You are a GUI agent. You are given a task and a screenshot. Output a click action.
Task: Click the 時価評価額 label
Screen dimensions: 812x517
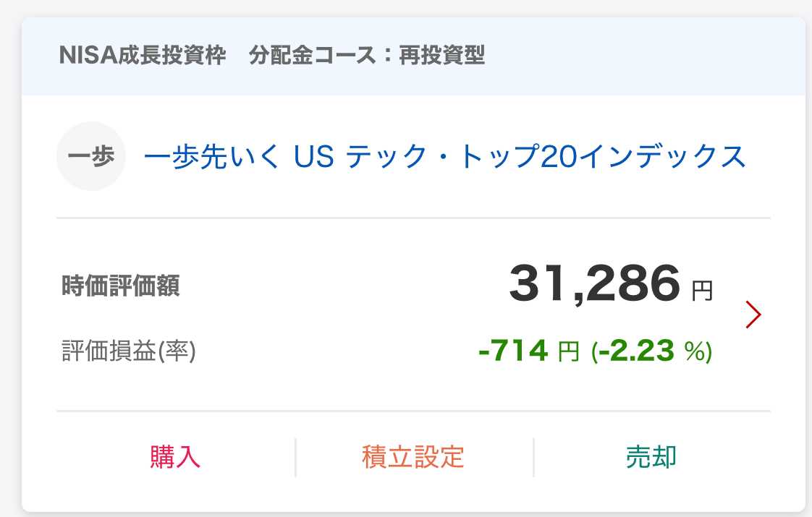click(121, 286)
